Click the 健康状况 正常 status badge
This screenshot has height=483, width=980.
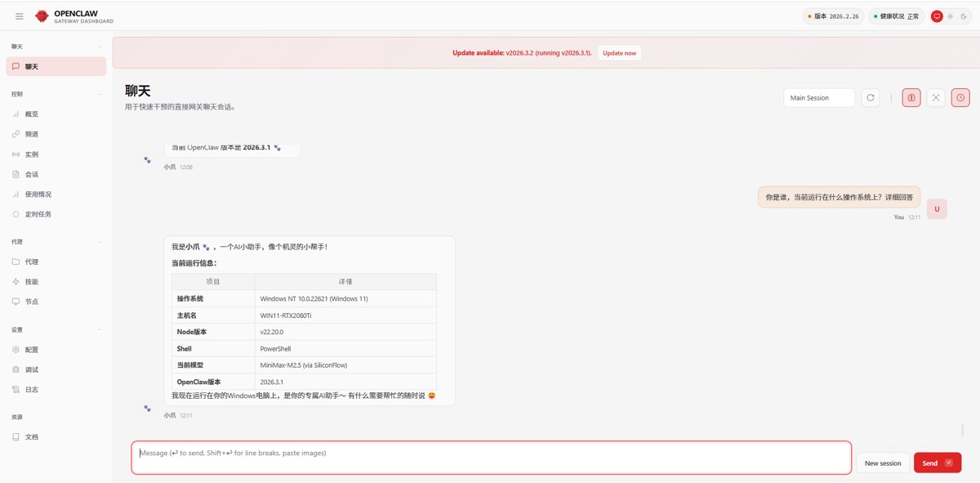(896, 16)
